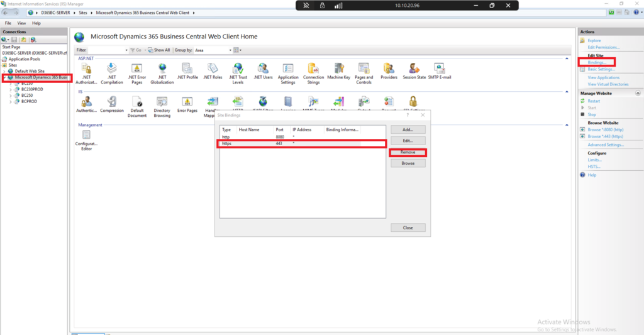The width and height of the screenshot is (644, 335).
Task: Open the Default Document feature
Action: [136, 107]
